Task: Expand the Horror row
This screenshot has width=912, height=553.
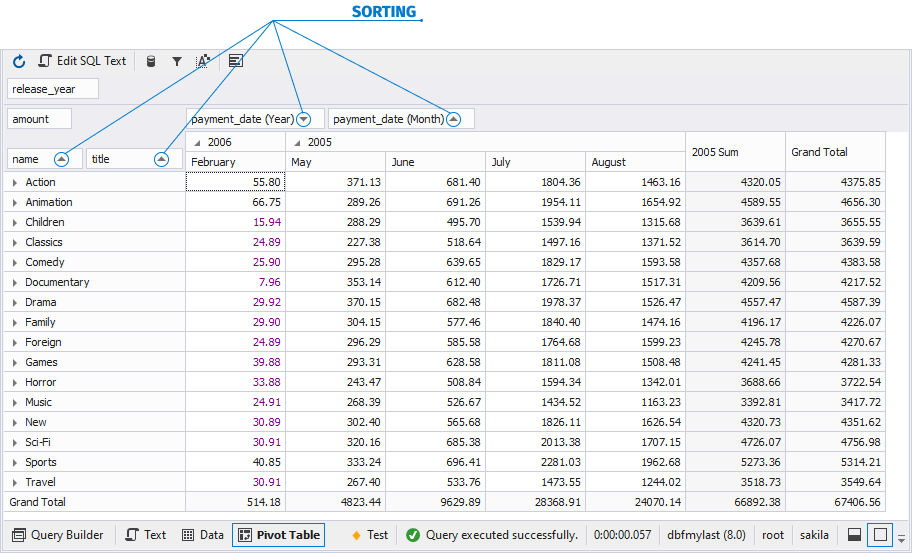Action: (x=15, y=383)
